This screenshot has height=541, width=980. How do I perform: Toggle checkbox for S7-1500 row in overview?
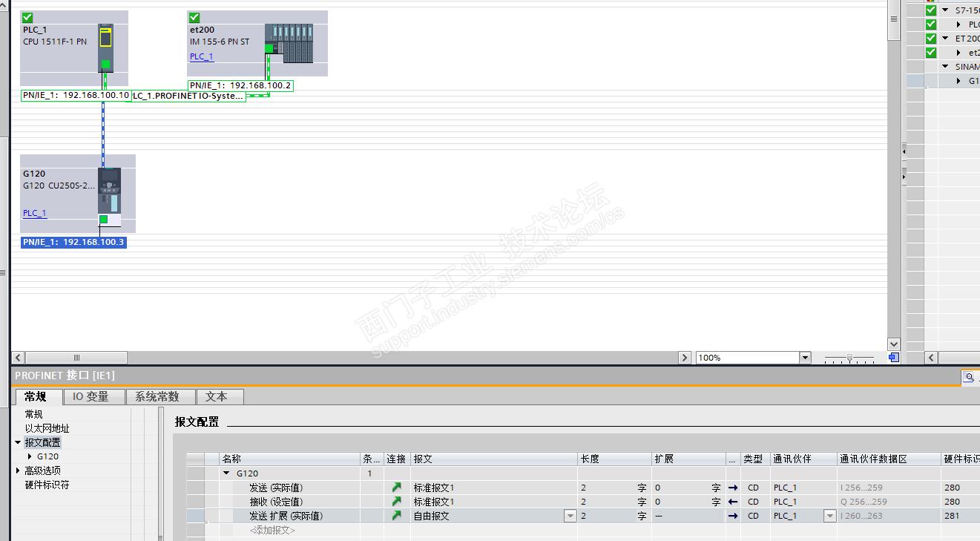[931, 10]
